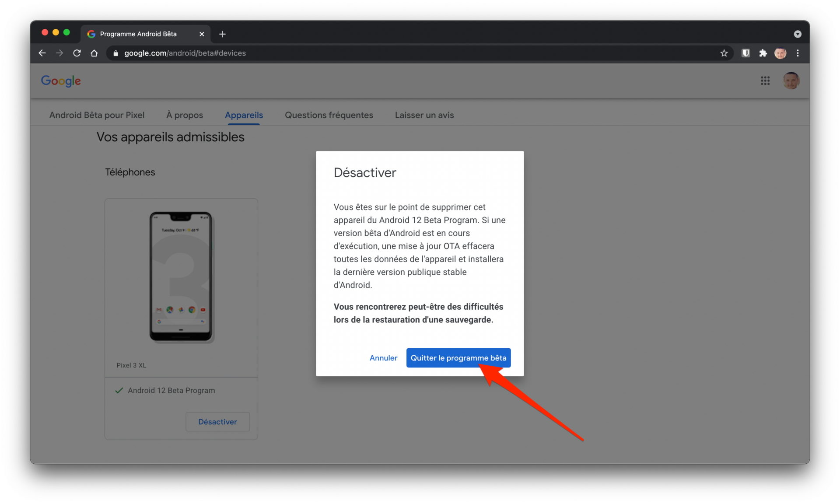Click the Téléphones section label

[130, 172]
